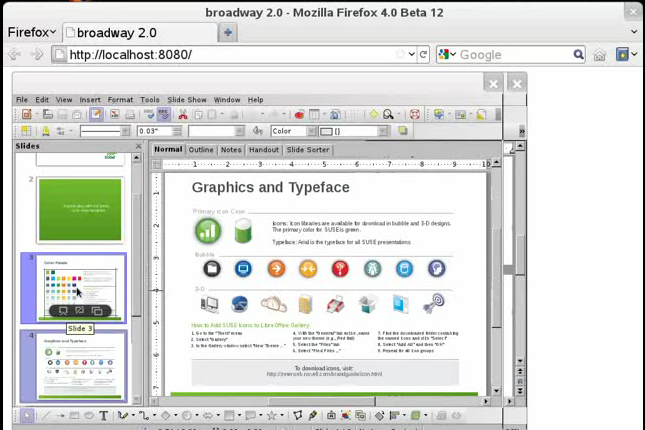Viewport: 645px width, 430px height.
Task: Click the Callouts shape icon
Action: click(x=250, y=416)
